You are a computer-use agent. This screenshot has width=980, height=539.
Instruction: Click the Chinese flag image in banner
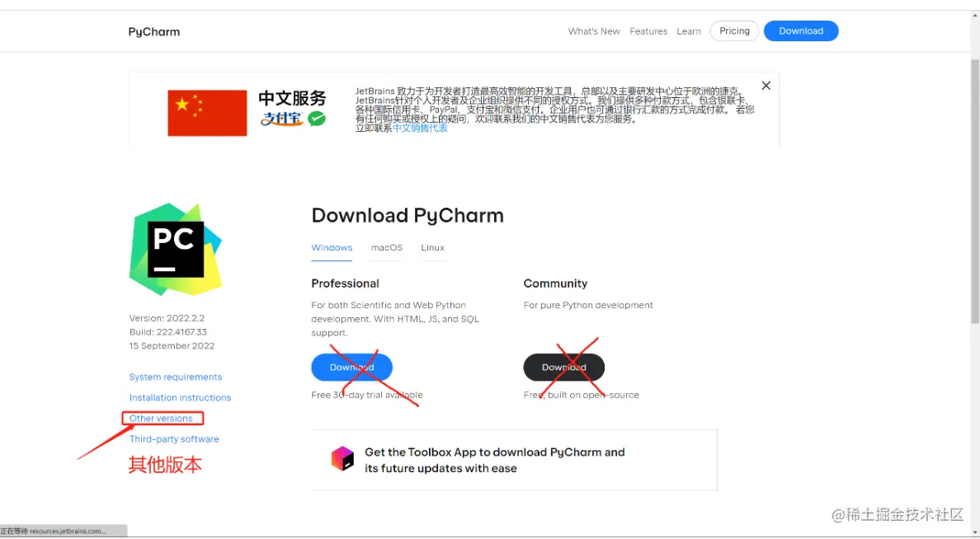[207, 113]
